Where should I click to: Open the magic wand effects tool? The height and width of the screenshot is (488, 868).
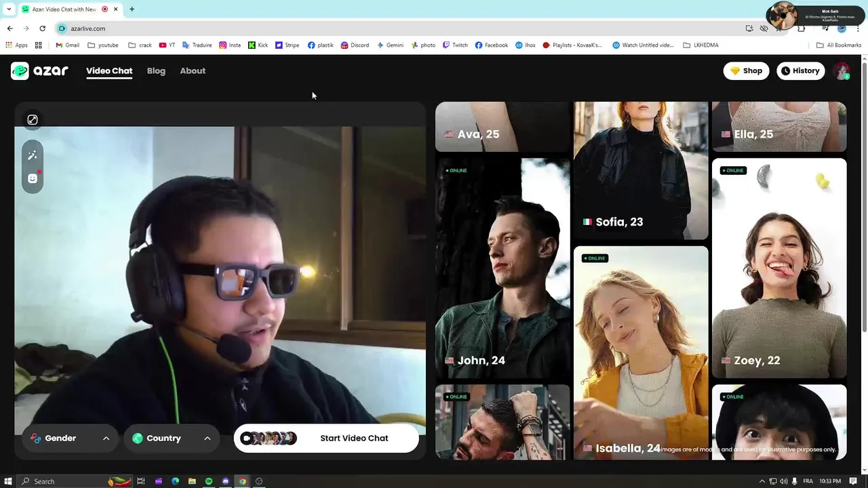pos(33,155)
